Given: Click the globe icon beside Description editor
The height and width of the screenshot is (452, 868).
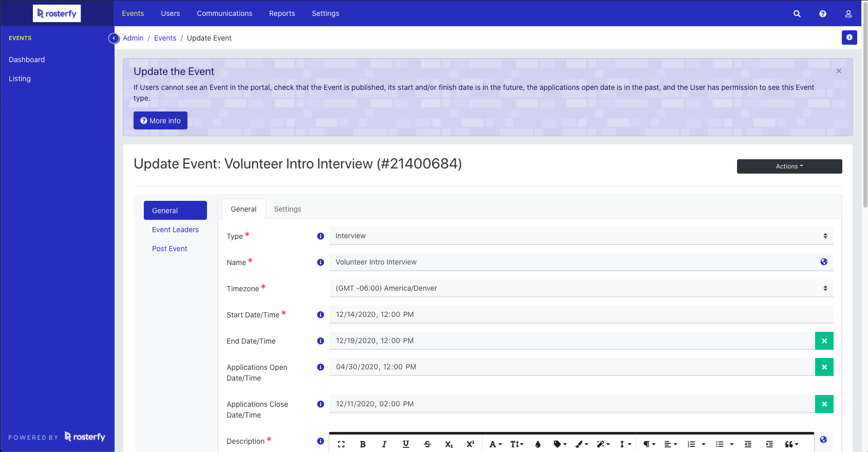Looking at the screenshot, I should tap(823, 440).
